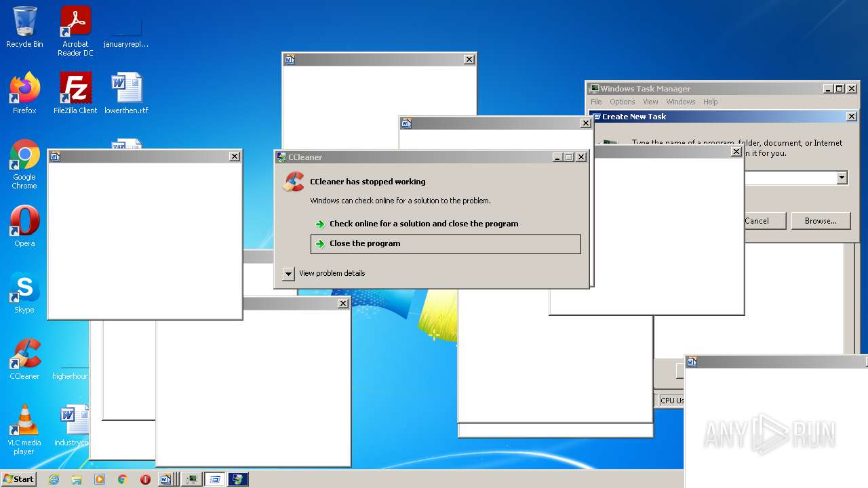
Task: Select the CCleaner crash dialog taskbar button
Action: point(238,479)
